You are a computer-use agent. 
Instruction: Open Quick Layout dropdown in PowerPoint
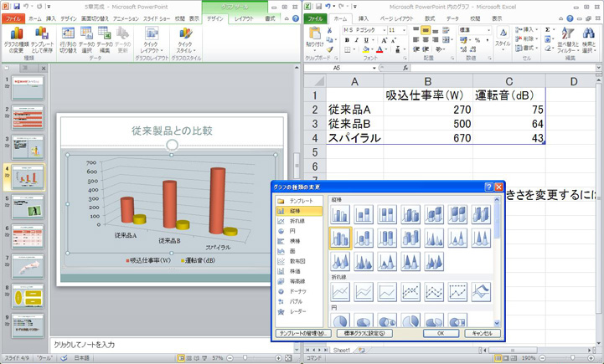152,39
